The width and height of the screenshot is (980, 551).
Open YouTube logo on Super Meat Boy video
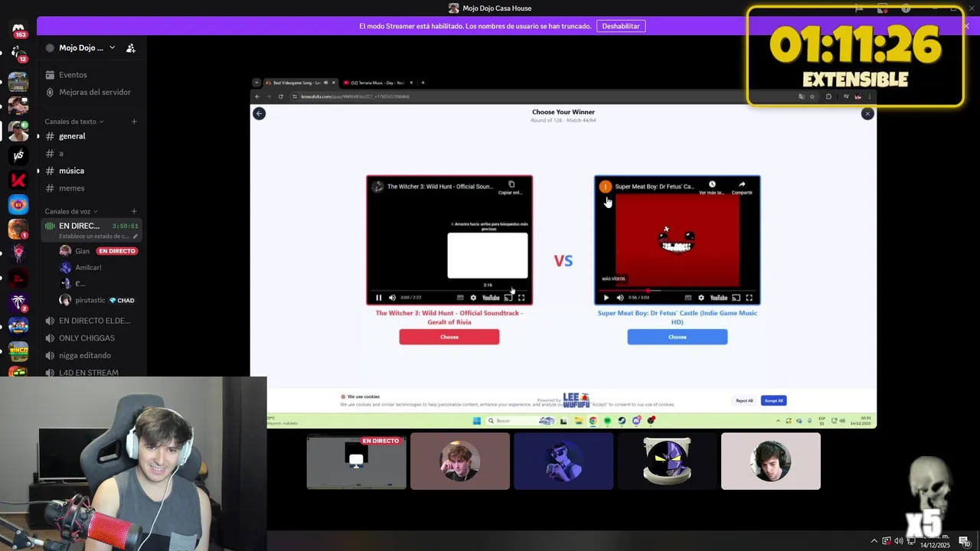click(718, 298)
